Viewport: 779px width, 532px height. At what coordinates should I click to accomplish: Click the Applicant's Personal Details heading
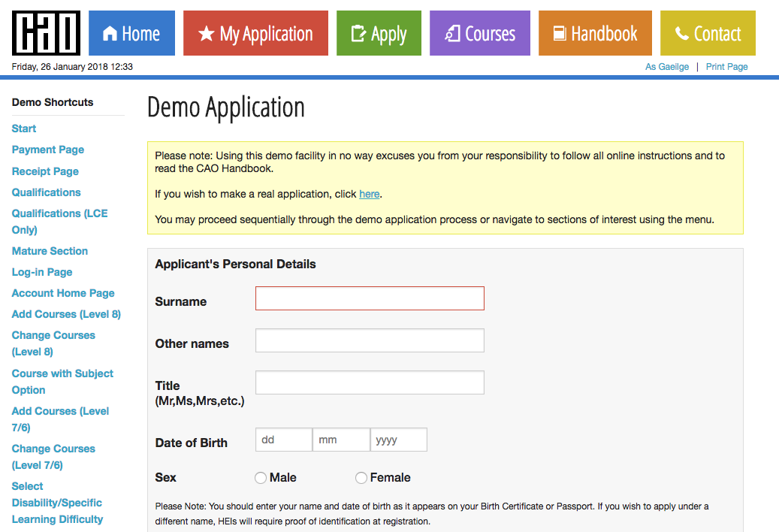click(235, 264)
